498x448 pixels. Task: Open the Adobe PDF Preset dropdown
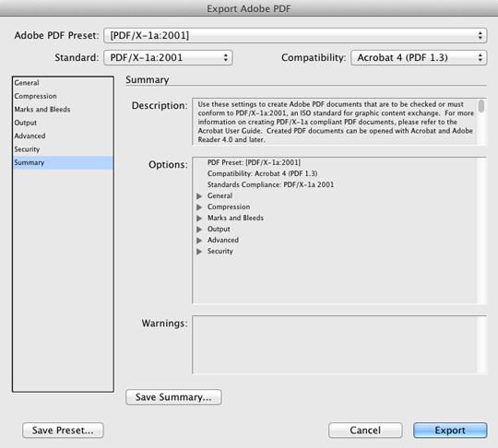pos(295,35)
